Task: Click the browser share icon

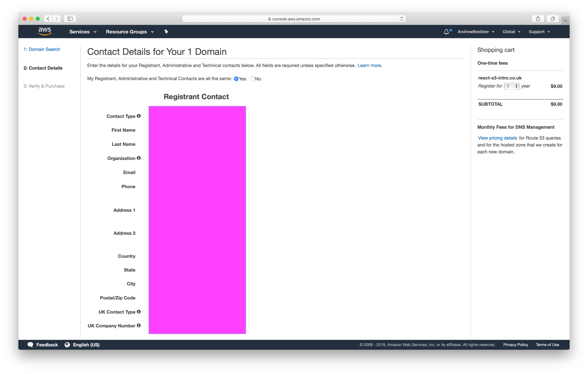Action: point(538,19)
